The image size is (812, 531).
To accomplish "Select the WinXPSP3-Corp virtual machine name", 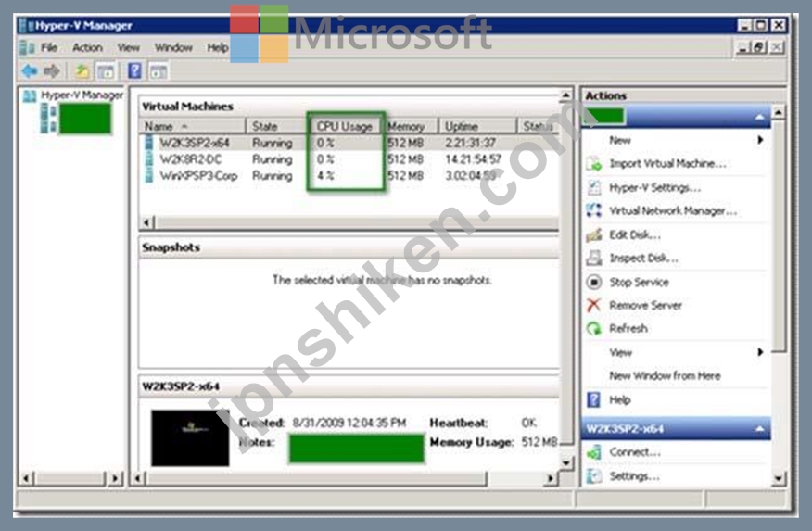I will coord(198,176).
